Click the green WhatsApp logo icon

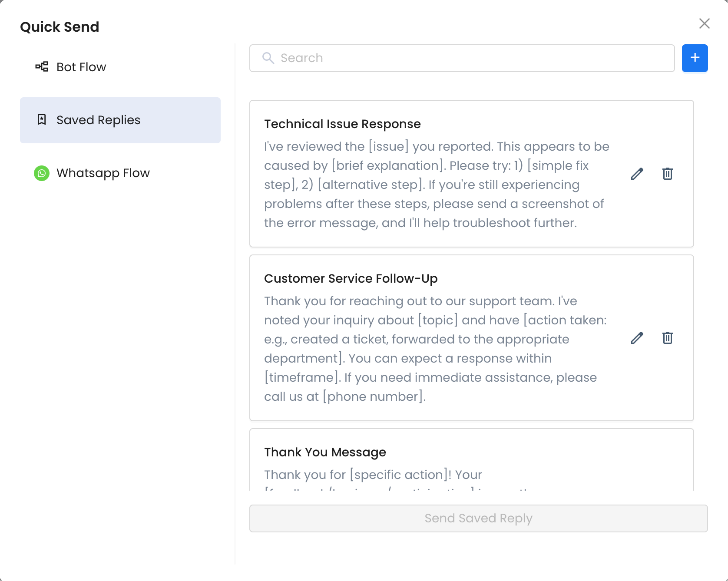[x=42, y=173]
